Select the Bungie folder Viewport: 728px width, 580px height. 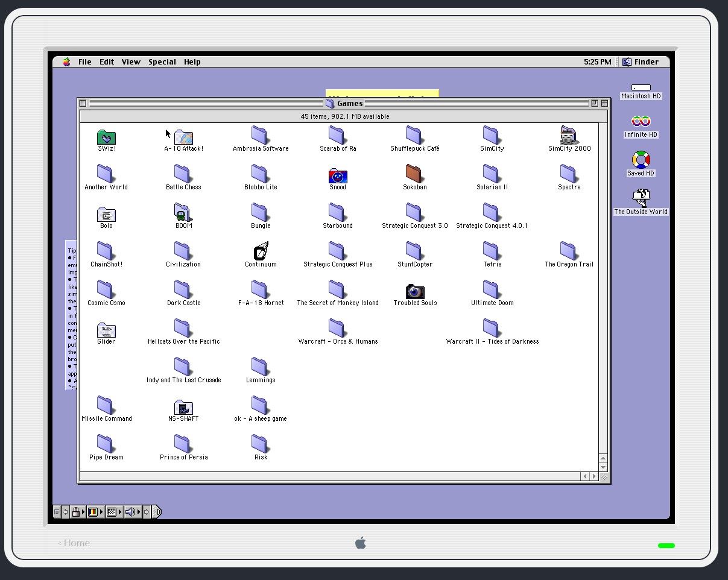(261, 213)
